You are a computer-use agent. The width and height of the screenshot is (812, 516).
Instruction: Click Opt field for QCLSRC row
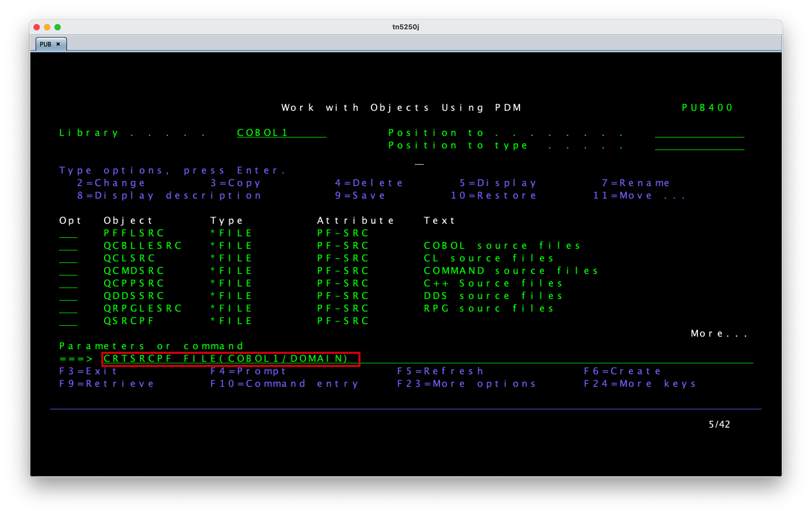[68, 258]
